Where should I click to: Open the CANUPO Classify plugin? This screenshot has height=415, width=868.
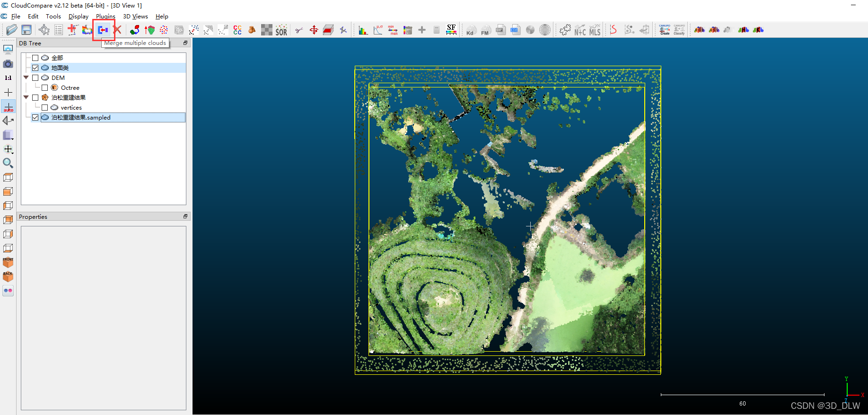point(679,30)
